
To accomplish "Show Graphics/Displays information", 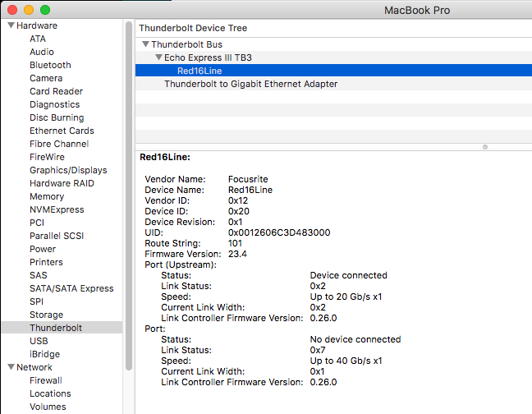I will tap(68, 170).
